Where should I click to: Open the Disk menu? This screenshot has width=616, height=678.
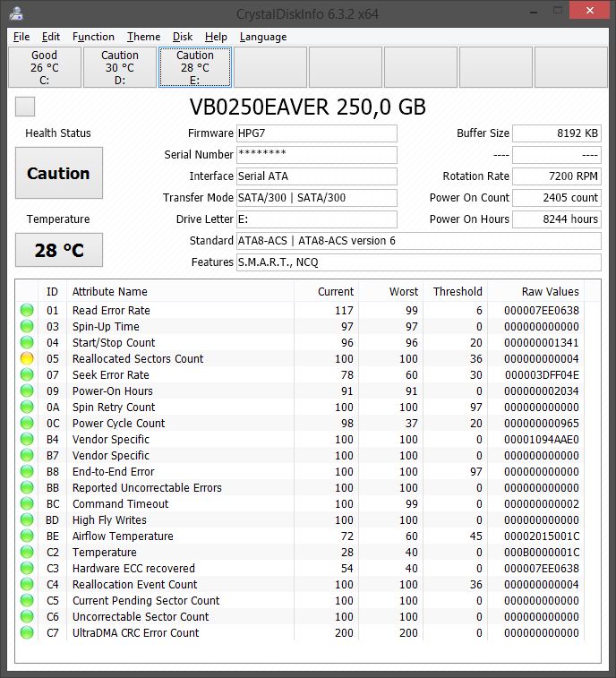point(183,37)
